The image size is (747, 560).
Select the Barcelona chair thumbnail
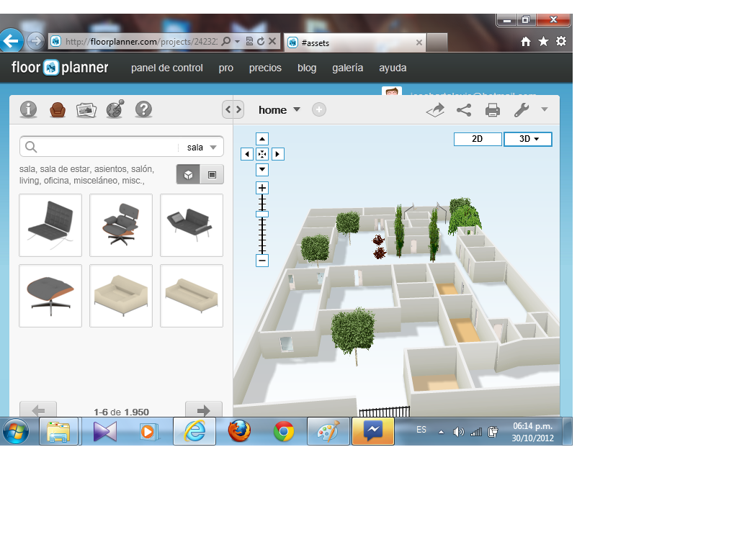[x=50, y=225]
